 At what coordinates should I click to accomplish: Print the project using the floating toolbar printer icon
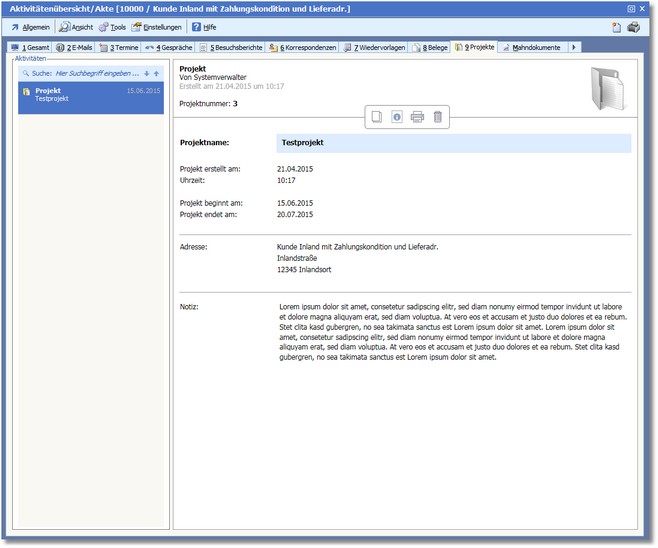point(417,118)
